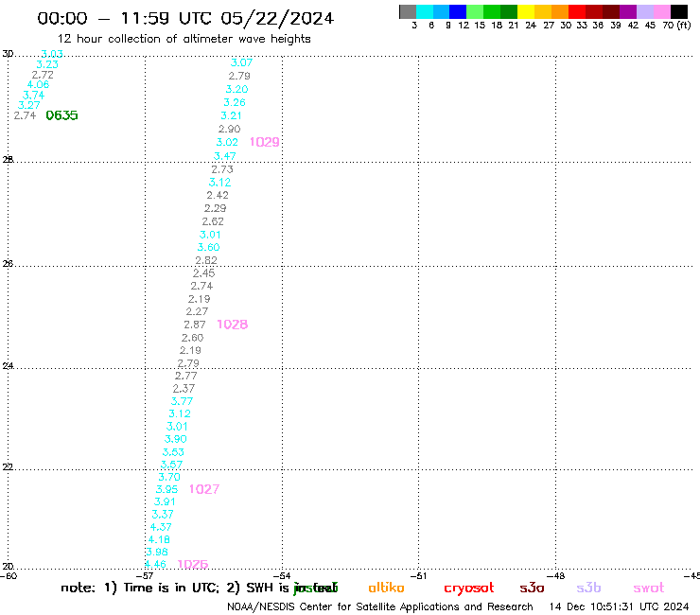
Task: Click the wave height value 3.77
Action: click(182, 401)
